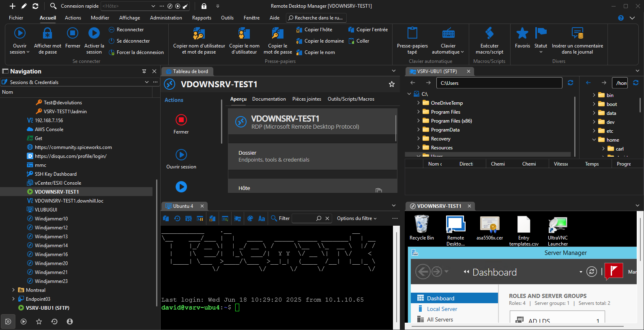The height and width of the screenshot is (330, 644).
Task: Click the history icon in navigation footer
Action: [x=54, y=321]
